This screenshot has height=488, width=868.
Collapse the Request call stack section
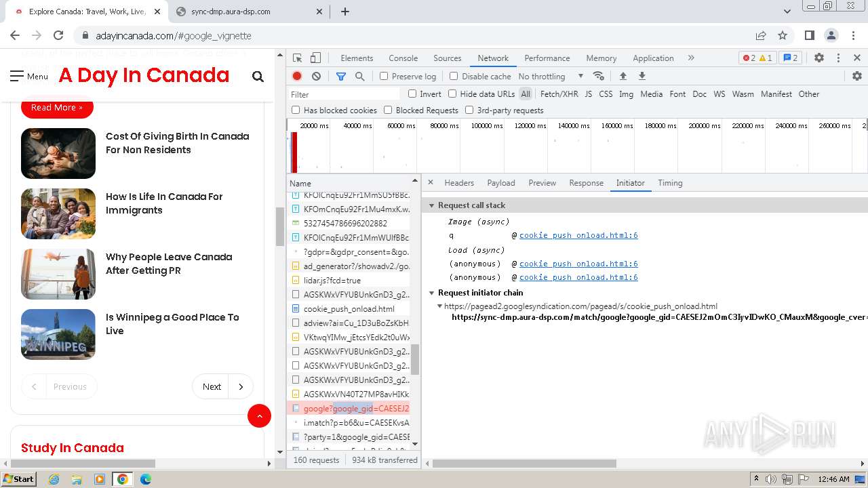[x=431, y=205]
